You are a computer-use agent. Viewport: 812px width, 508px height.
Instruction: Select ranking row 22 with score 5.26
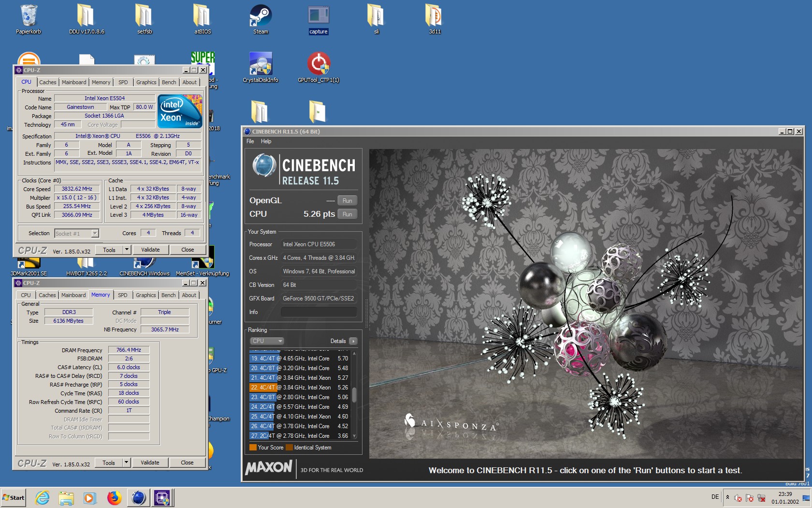click(x=300, y=388)
